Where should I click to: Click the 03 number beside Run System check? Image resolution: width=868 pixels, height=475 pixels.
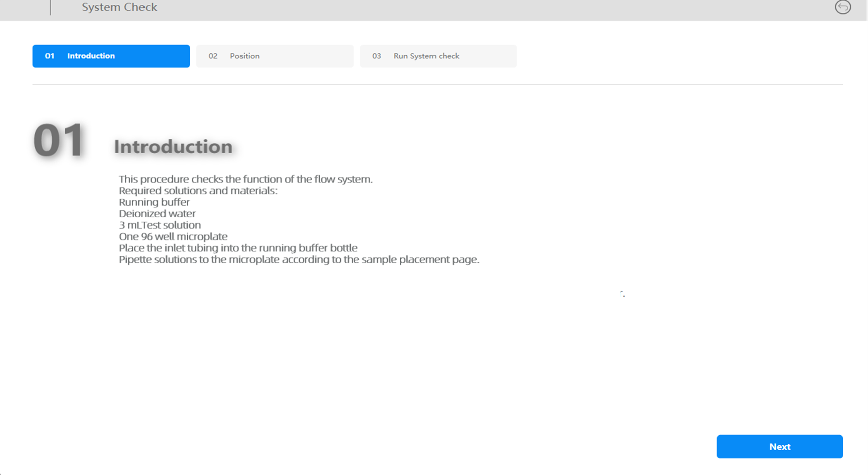[x=377, y=56]
